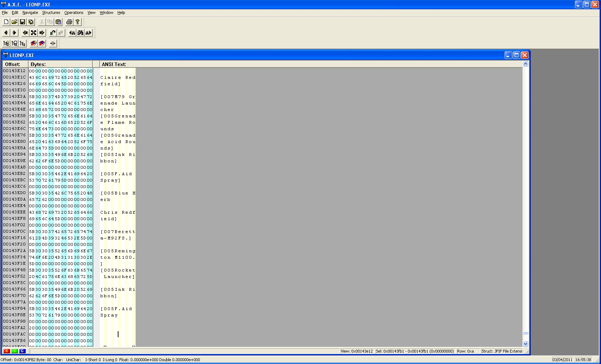Click offset 00143EEE row label
Screen dimensions: 601x364
point(15,212)
